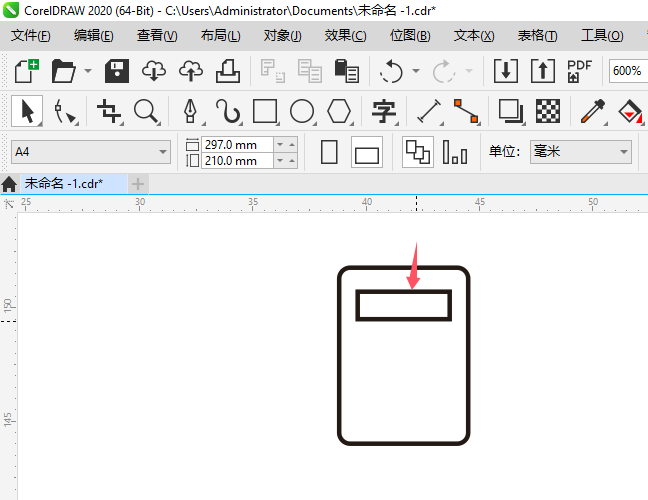
Task: Toggle the Current page layout button
Action: (x=455, y=152)
